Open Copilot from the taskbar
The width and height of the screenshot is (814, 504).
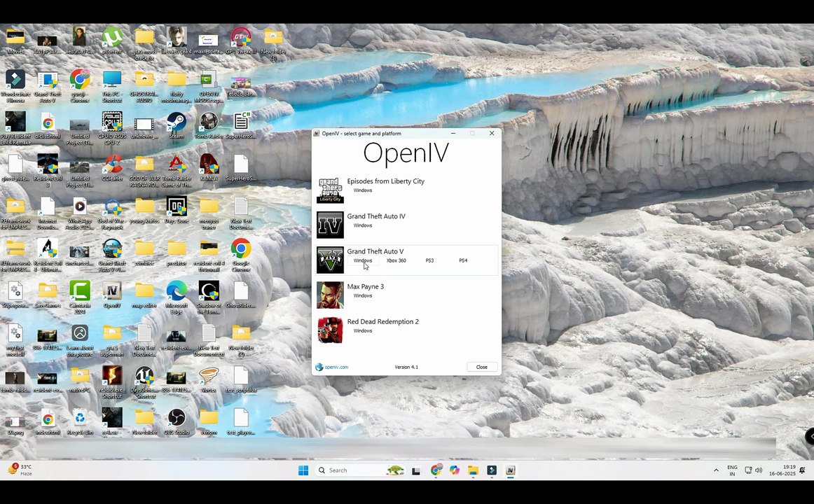pos(454,470)
